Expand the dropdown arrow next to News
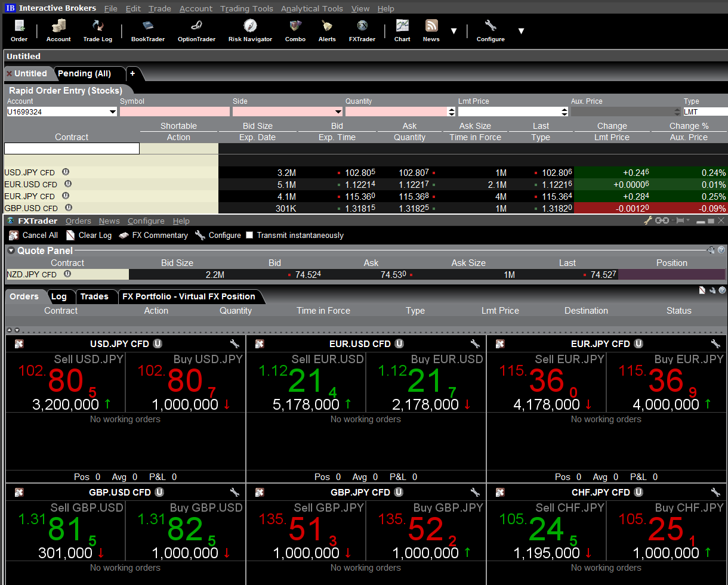 pyautogui.click(x=454, y=31)
